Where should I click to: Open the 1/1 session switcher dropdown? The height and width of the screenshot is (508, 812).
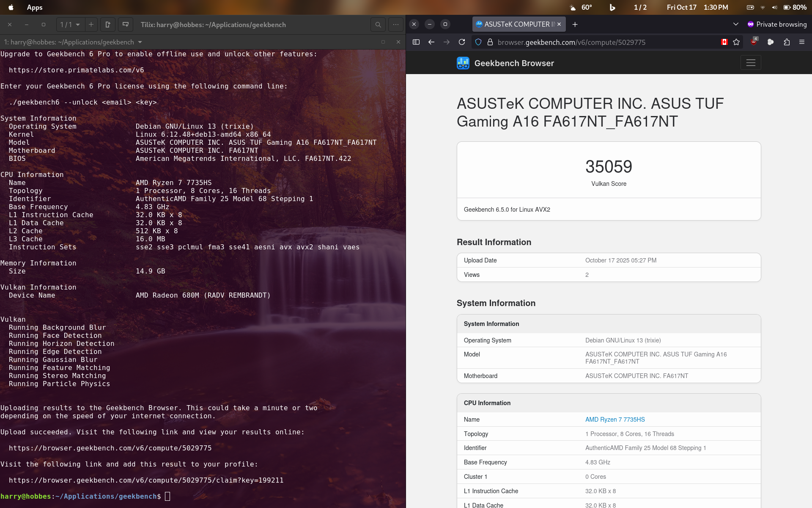70,25
